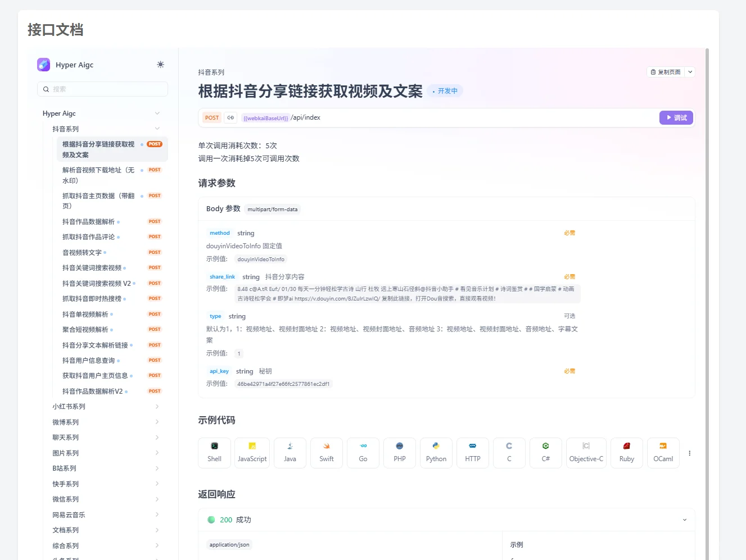
Task: Switch to the Shell code tab
Action: tap(214, 453)
